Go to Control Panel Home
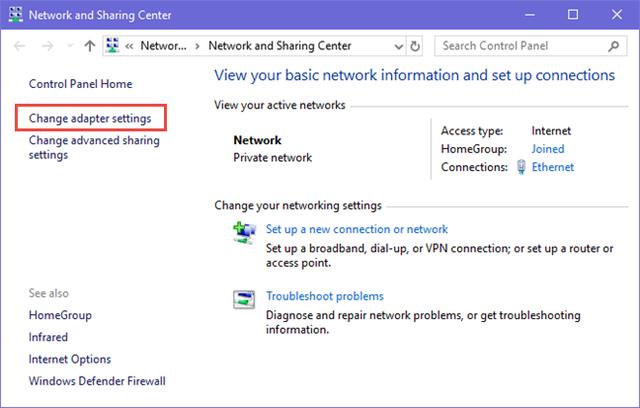Viewport: 640px width, 408px height. [x=80, y=84]
